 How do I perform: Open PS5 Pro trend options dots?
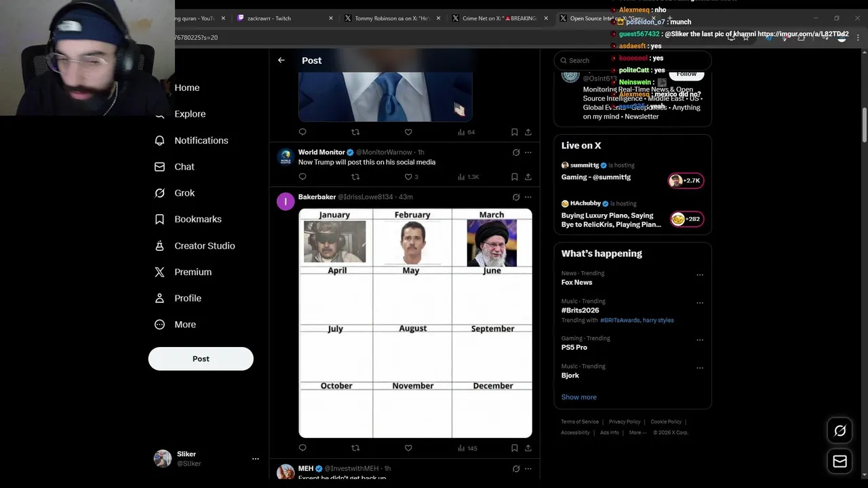pyautogui.click(x=700, y=340)
